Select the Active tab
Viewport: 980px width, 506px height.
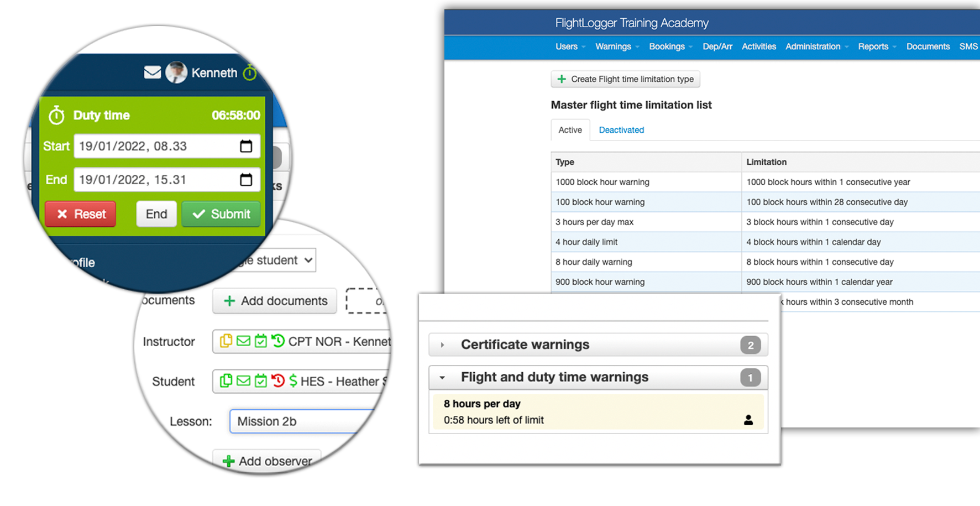click(x=570, y=130)
